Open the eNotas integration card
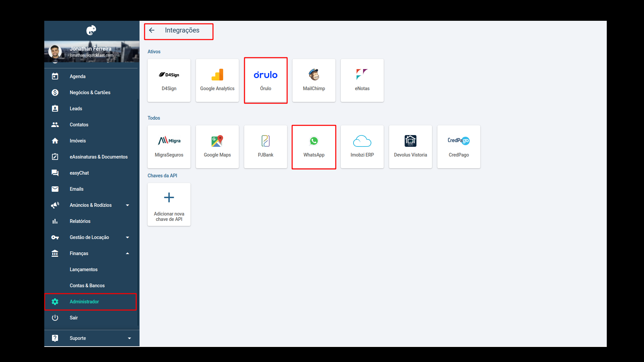This screenshot has height=362, width=644. point(362,80)
